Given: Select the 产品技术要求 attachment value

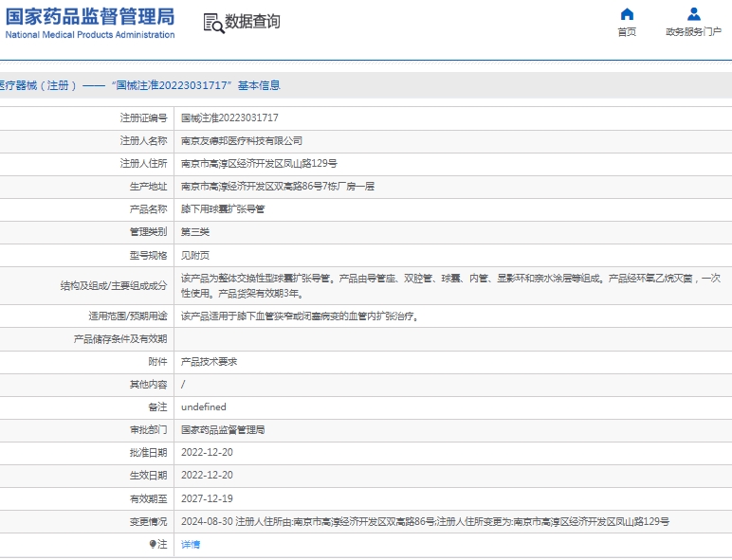Looking at the screenshot, I should pos(210,362).
